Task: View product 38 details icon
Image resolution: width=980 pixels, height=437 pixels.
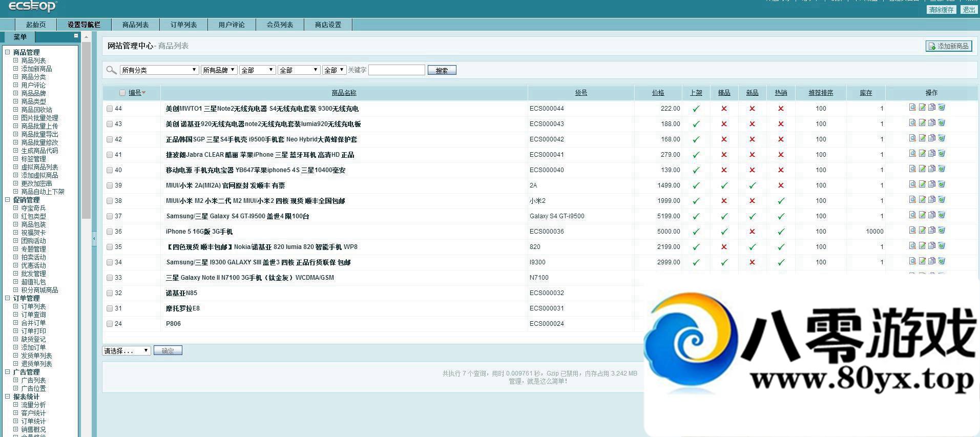Action: tap(912, 200)
